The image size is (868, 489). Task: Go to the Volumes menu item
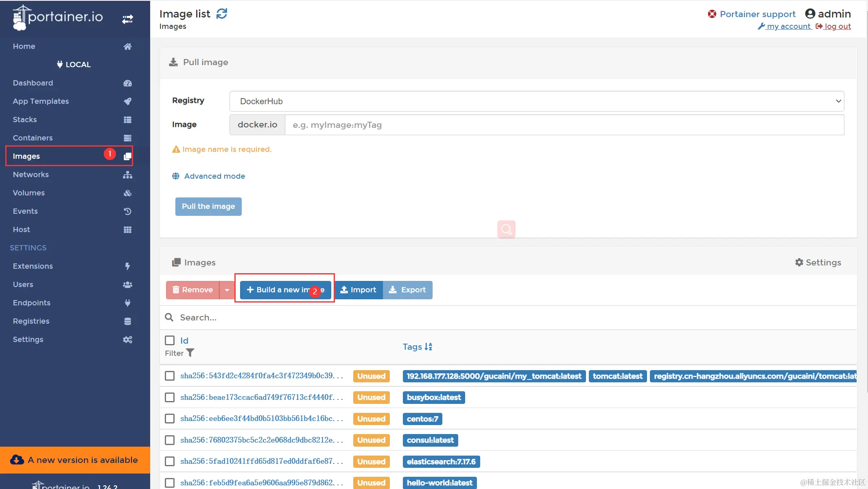(28, 193)
